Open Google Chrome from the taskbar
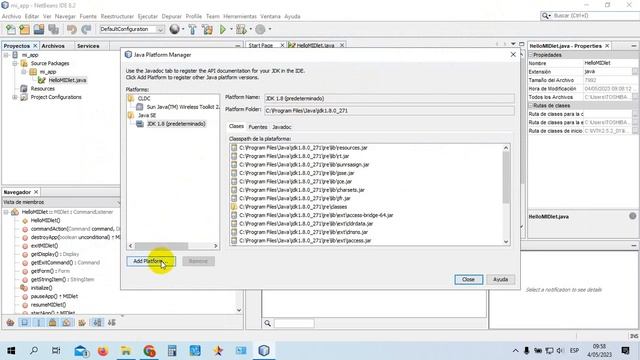The width and height of the screenshot is (640, 360). click(x=149, y=351)
